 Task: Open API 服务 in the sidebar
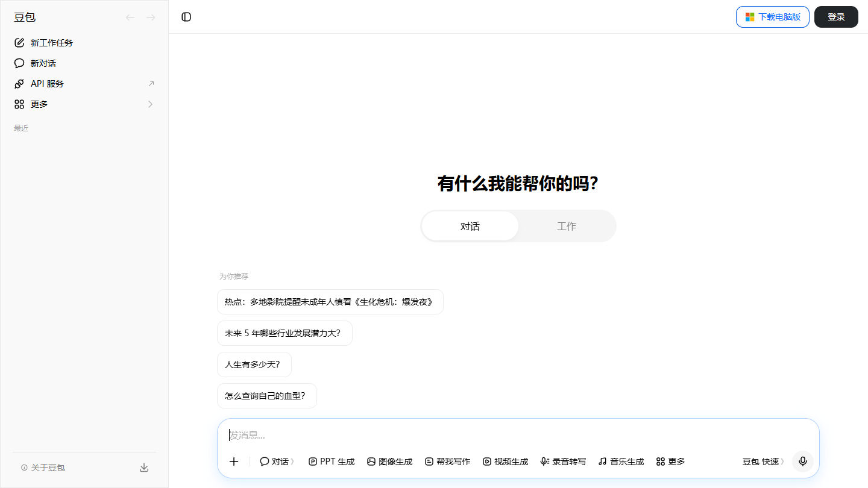pyautogui.click(x=84, y=84)
